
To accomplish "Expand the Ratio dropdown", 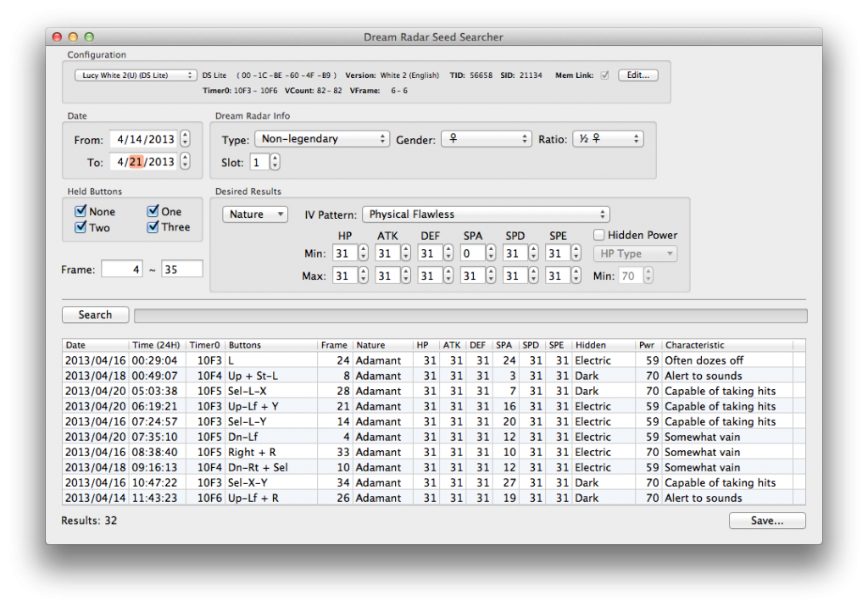I will 608,139.
